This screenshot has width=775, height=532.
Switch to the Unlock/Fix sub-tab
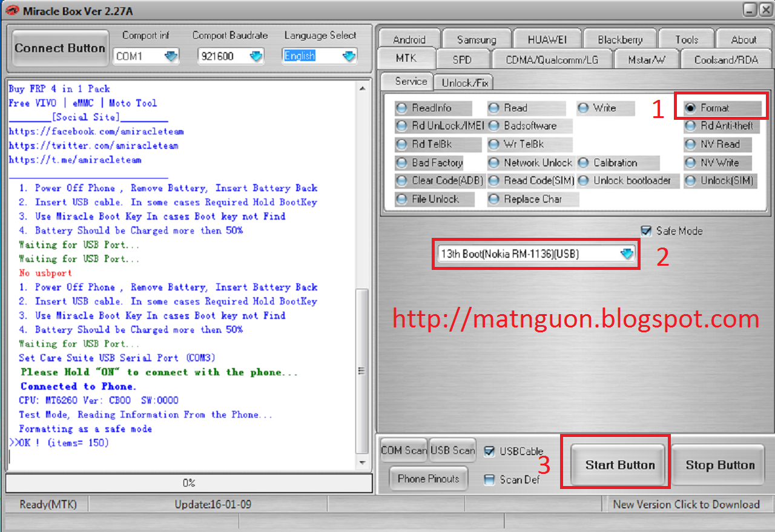(x=465, y=82)
